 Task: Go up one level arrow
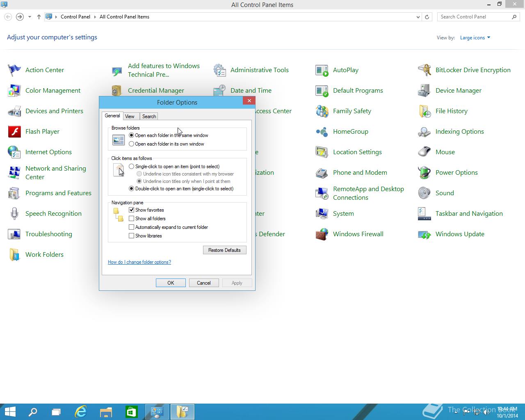(39, 17)
